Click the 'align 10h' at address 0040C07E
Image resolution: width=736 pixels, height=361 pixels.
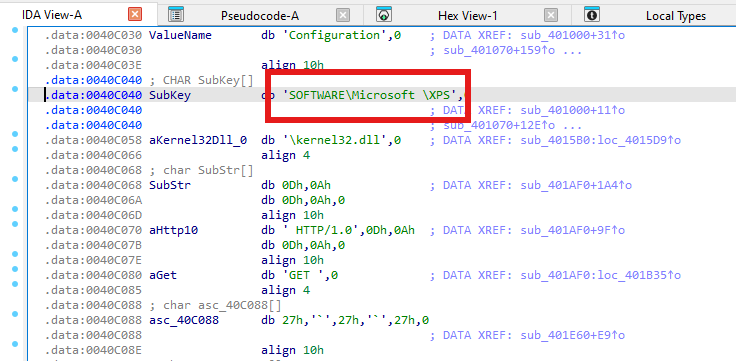point(292,261)
